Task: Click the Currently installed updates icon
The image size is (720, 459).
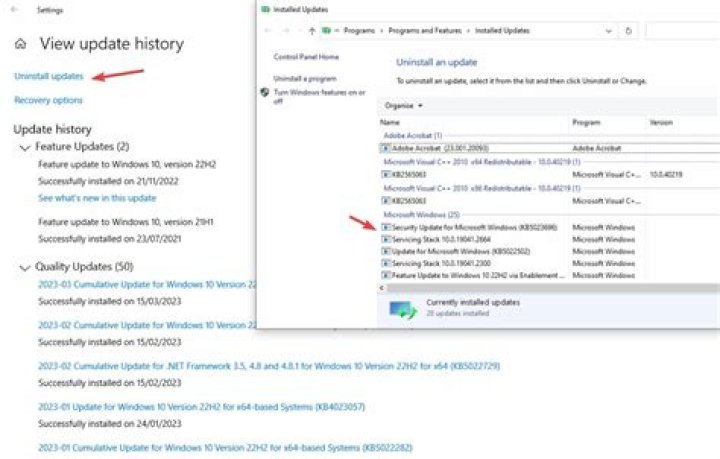Action: coord(403,308)
